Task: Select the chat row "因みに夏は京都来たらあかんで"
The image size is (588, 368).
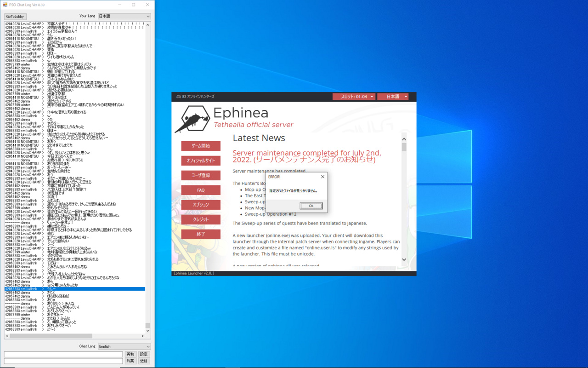Action: click(75, 46)
